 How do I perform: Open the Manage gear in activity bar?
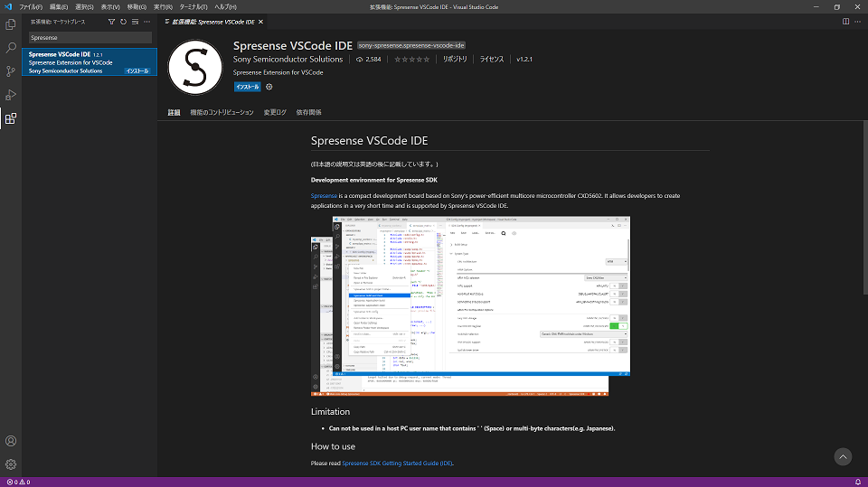pyautogui.click(x=11, y=464)
